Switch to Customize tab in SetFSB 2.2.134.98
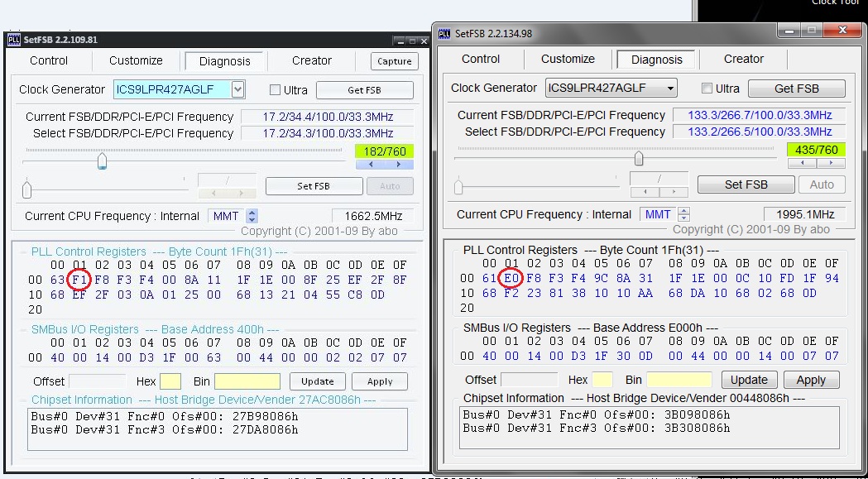Viewport: 868px width, 479px height. click(568, 59)
